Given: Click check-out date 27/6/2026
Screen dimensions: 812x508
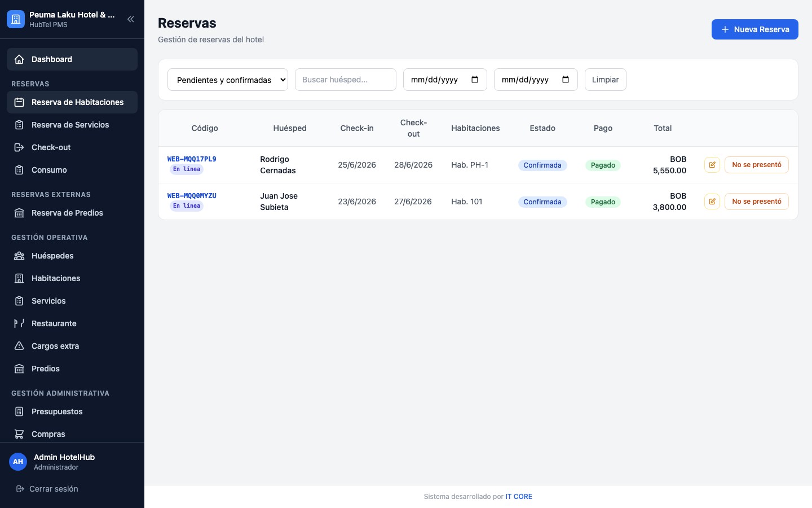Looking at the screenshot, I should 413,202.
